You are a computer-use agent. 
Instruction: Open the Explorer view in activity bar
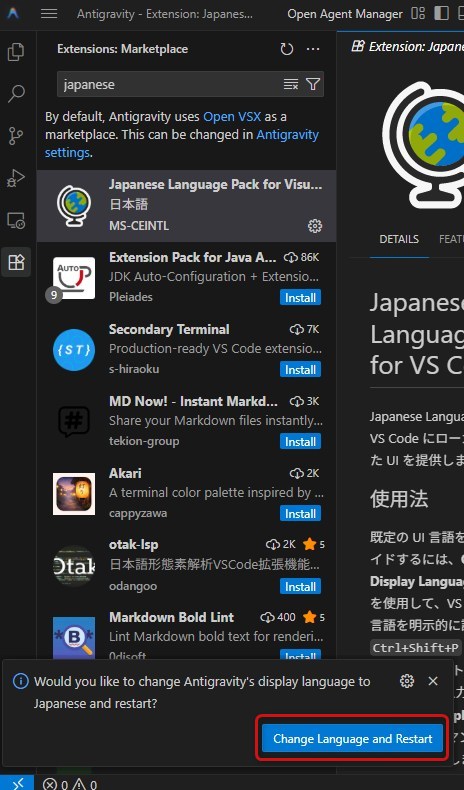pos(16,52)
